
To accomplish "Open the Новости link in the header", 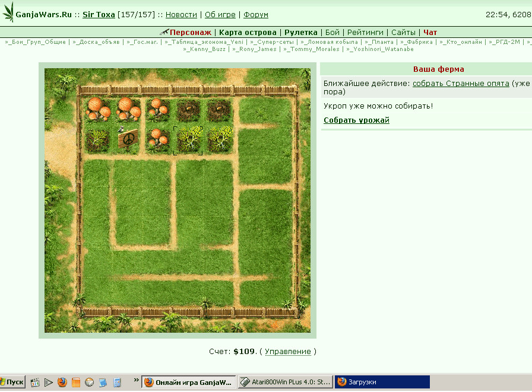I will pyautogui.click(x=181, y=15).
